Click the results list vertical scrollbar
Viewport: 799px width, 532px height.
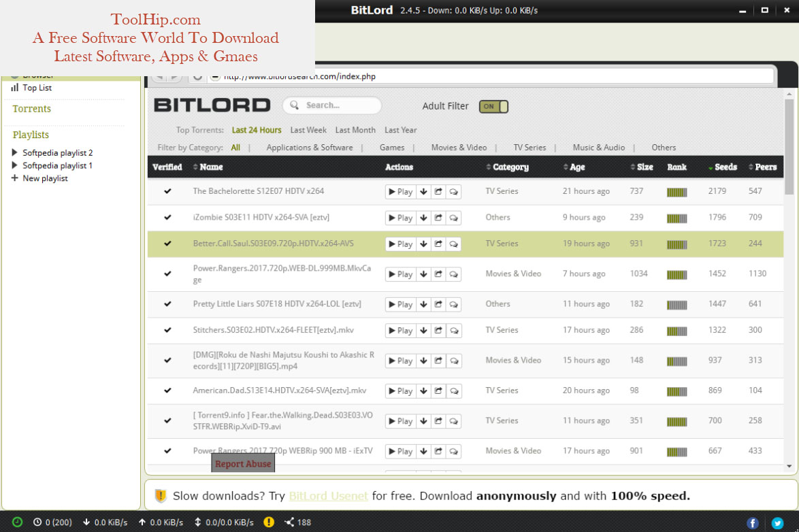(789, 147)
